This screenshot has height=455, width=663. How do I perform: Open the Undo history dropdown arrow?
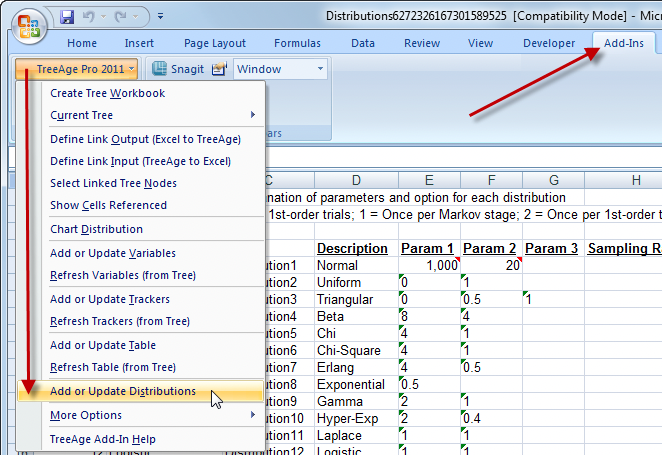[x=103, y=17]
